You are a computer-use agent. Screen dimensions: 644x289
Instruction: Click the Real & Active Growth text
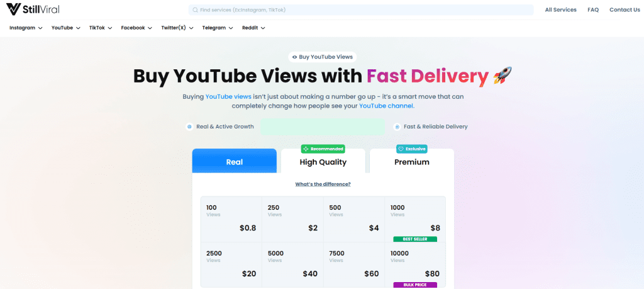(x=225, y=127)
